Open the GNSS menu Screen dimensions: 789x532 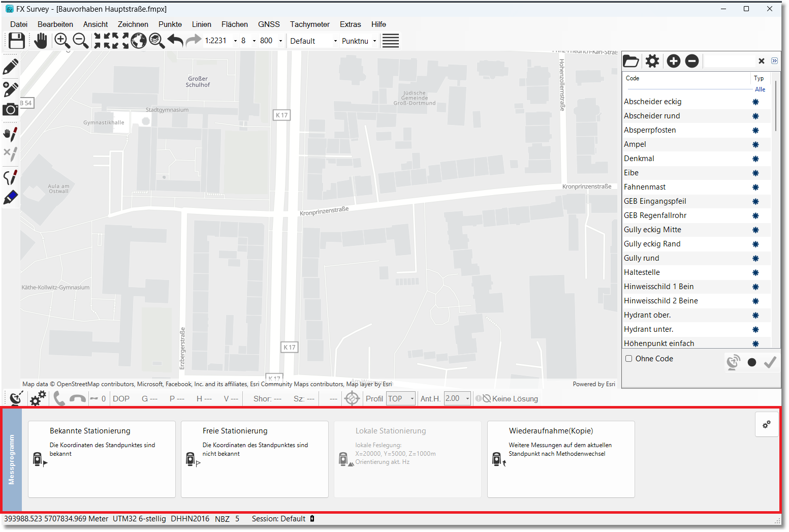269,24
